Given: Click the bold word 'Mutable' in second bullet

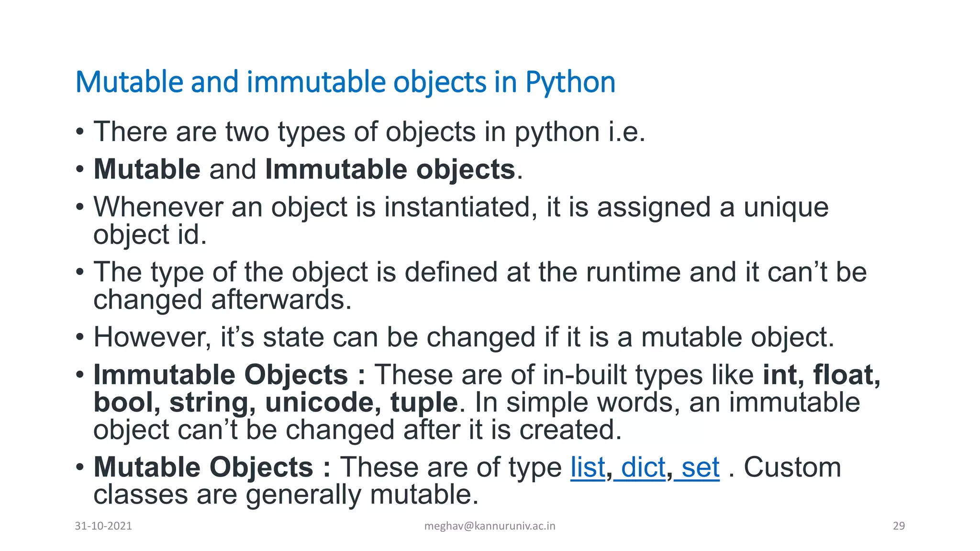Looking at the screenshot, I should [147, 169].
